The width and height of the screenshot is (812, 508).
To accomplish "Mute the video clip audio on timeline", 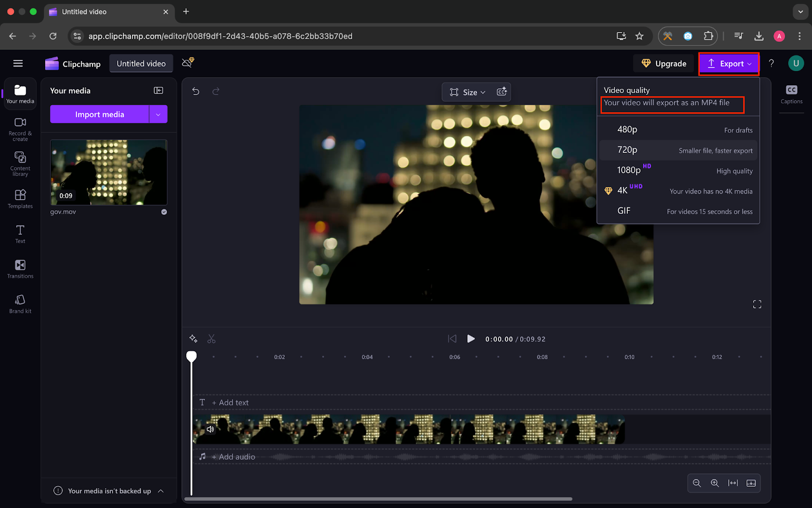I will (x=210, y=429).
